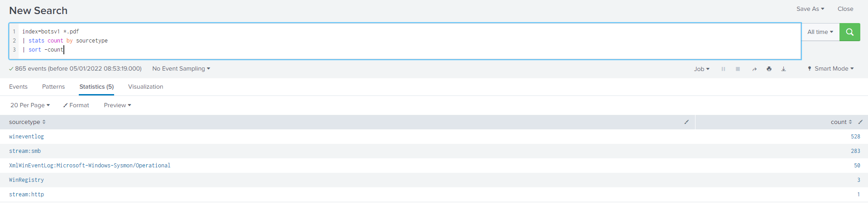
Task: Open the 20 Per Page dropdown
Action: (30, 105)
